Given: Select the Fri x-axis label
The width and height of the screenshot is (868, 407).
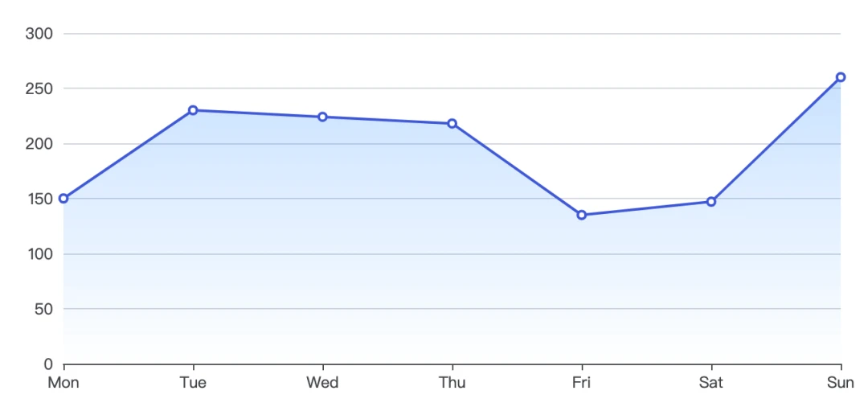Looking at the screenshot, I should click(x=582, y=383).
